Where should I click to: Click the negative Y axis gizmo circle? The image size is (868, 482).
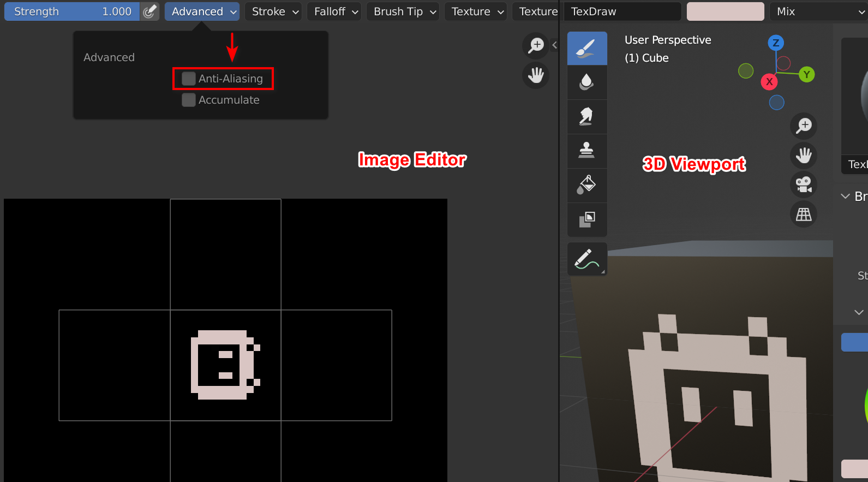click(746, 70)
